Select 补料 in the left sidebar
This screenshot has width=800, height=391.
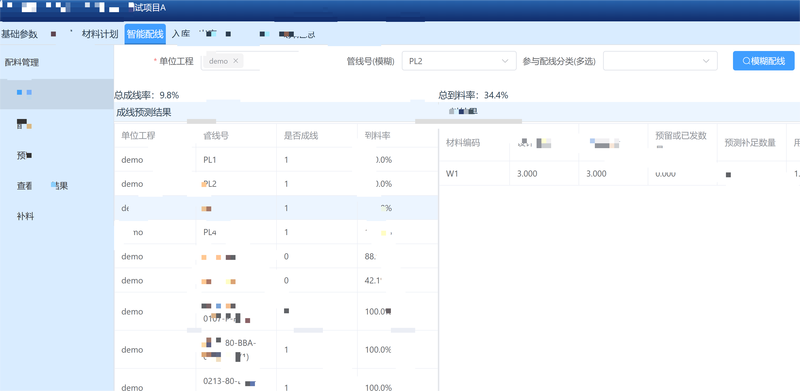pos(26,216)
